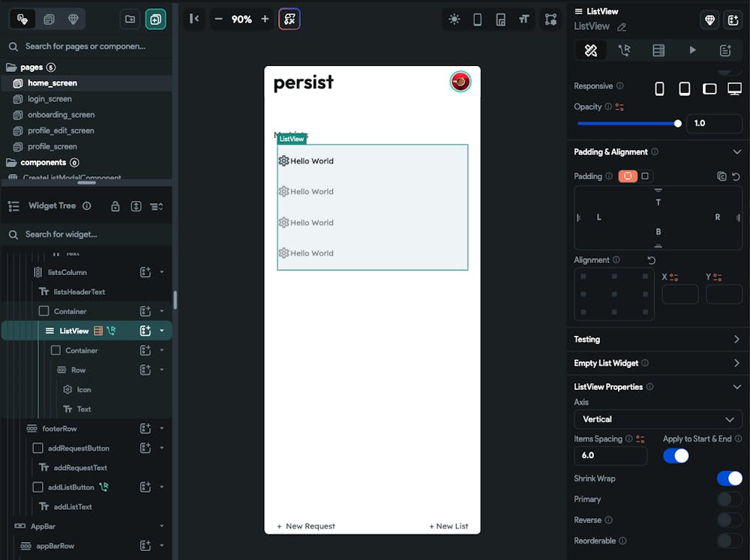Switch to the Animations play tab
The width and height of the screenshot is (750, 560).
pyautogui.click(x=692, y=50)
